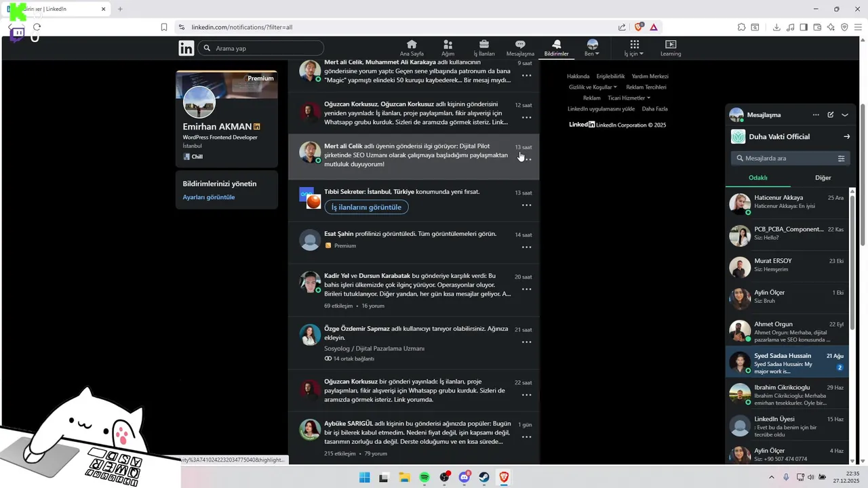The height and width of the screenshot is (488, 868).
Task: Open a new browser tab
Action: click(120, 9)
